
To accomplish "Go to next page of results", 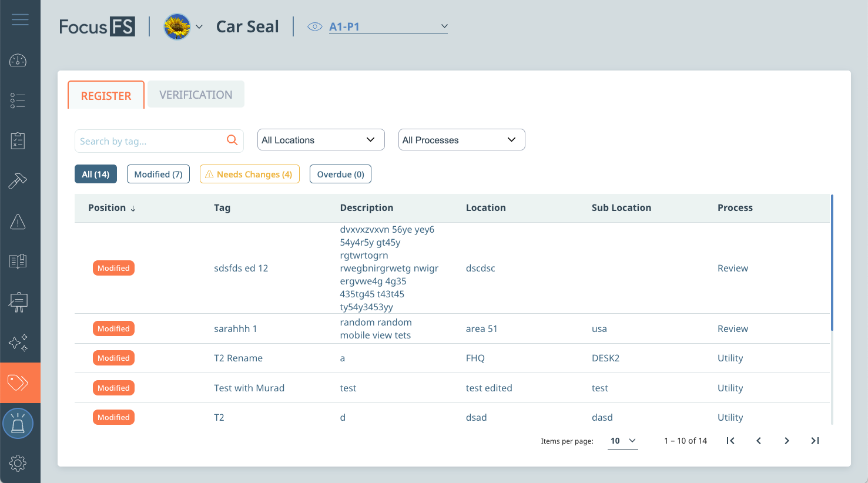I will (x=787, y=441).
